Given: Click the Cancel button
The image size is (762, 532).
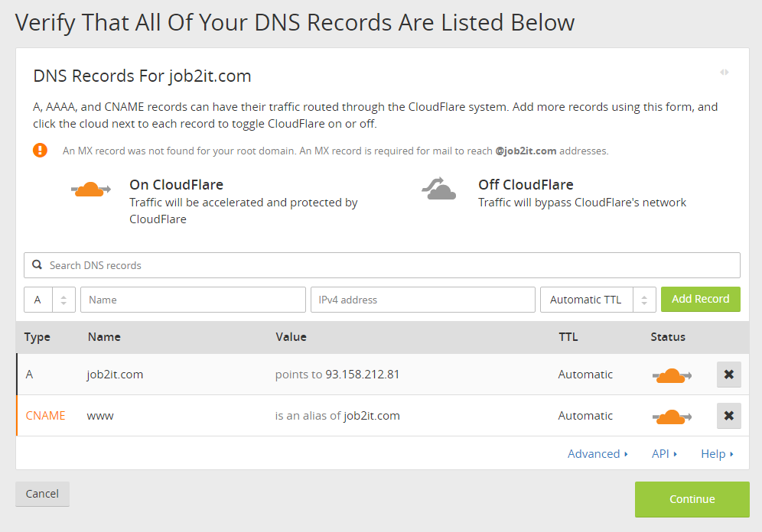Looking at the screenshot, I should (x=42, y=494).
